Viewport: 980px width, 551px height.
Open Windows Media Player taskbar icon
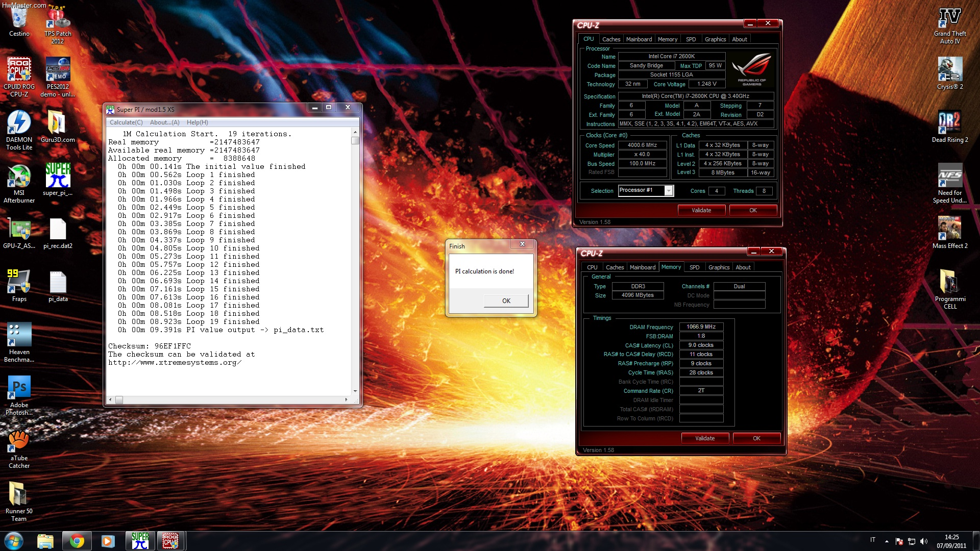[108, 541]
